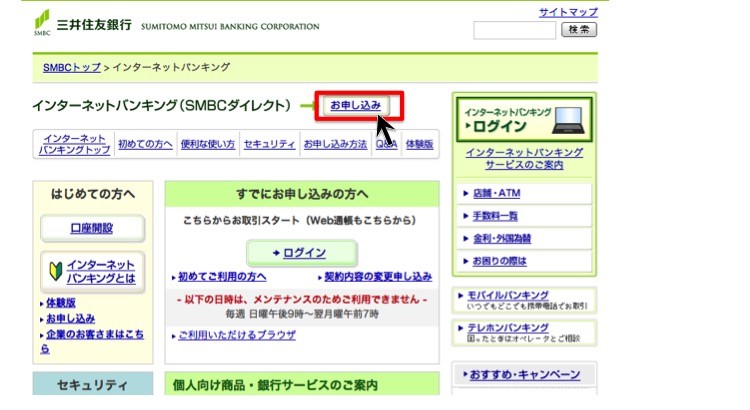The height and width of the screenshot is (410, 750).
Task: Open the お困りの際は link
Action: 499,261
